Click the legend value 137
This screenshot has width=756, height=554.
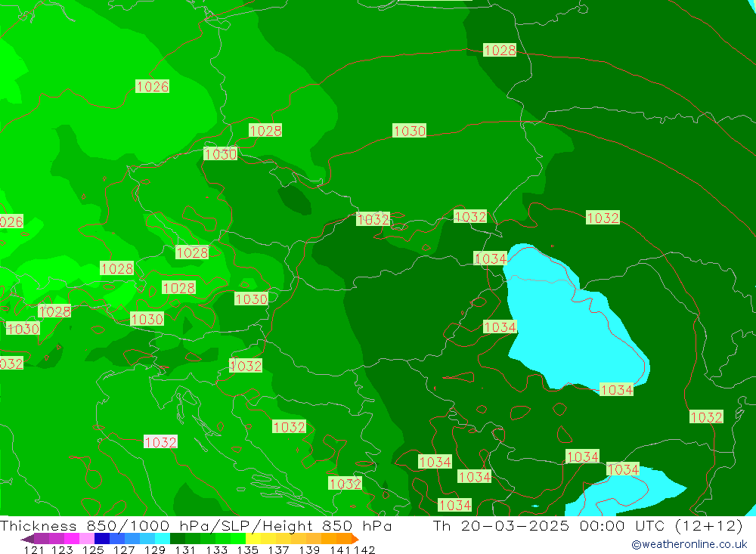coord(278,549)
